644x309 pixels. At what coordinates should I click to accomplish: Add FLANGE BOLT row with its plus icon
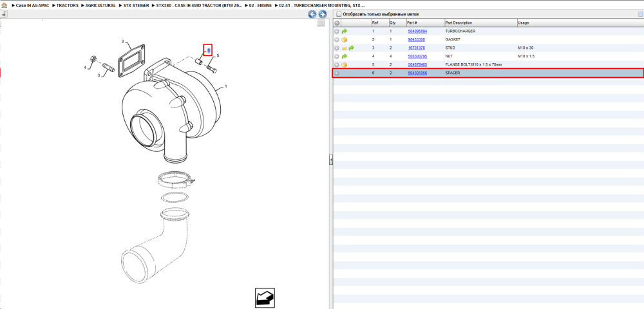point(337,65)
